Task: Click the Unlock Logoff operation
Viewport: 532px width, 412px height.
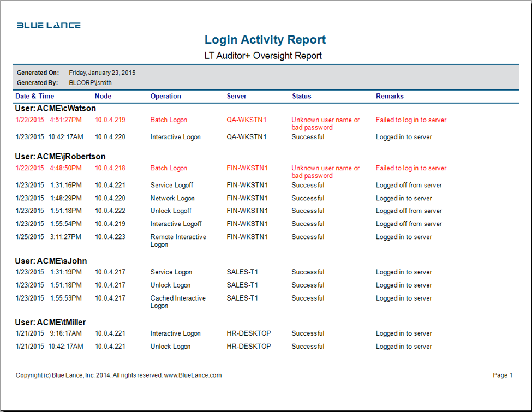Action: pos(171,211)
